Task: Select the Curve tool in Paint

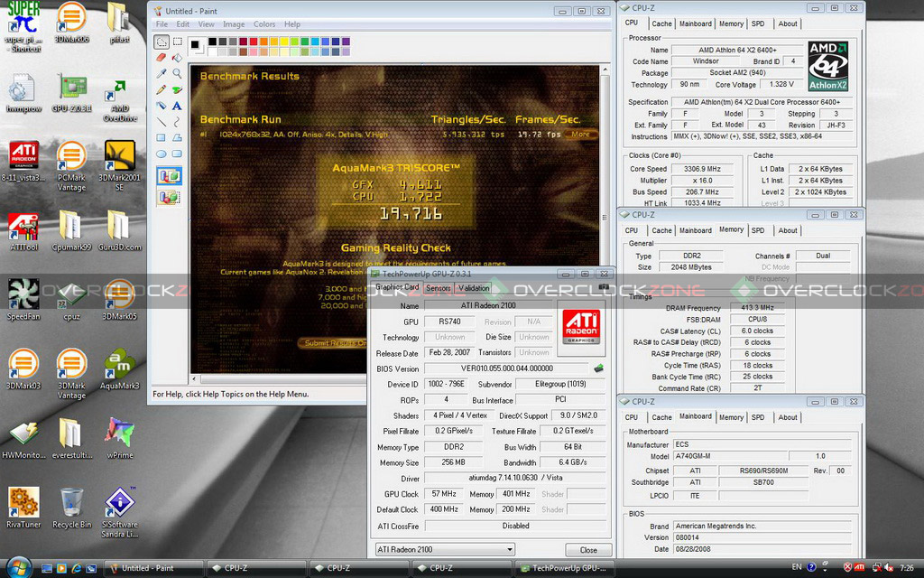Action: click(x=177, y=122)
